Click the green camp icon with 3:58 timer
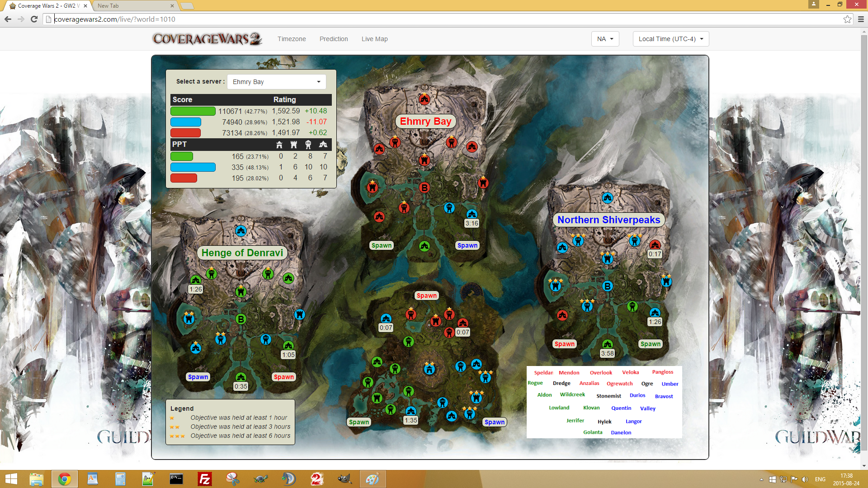This screenshot has width=868, height=488. click(607, 344)
